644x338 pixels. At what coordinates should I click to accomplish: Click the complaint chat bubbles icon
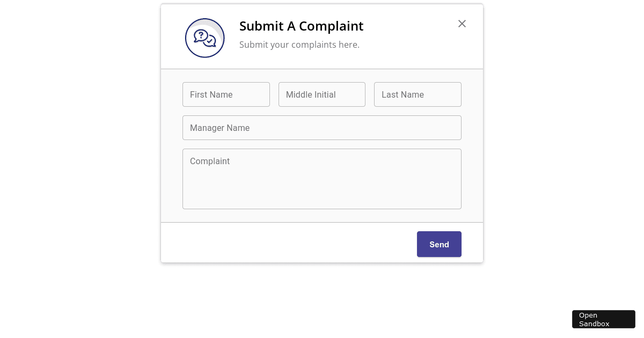click(x=204, y=38)
